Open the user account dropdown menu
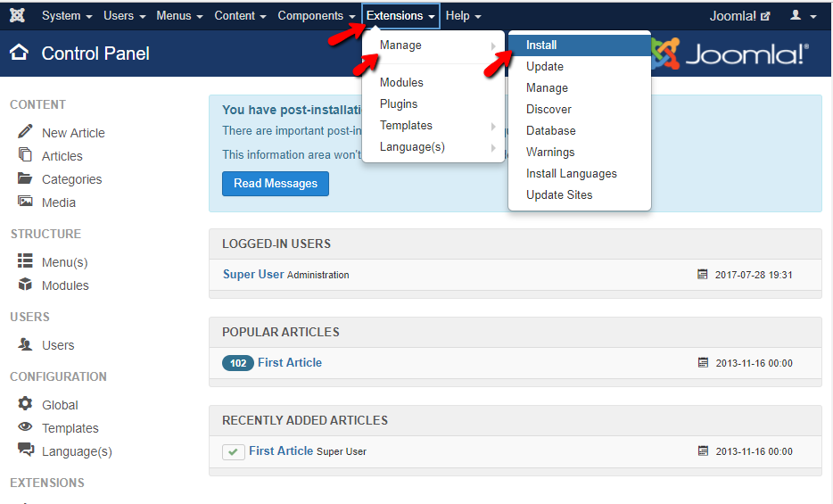 coord(803,16)
